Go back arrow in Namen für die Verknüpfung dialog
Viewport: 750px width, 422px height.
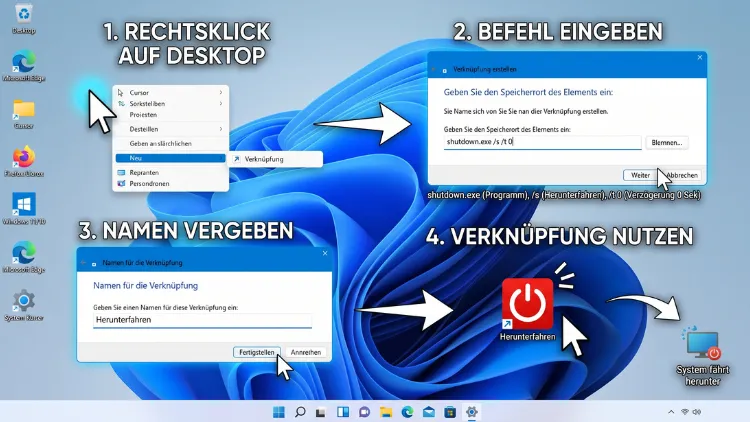(x=83, y=263)
